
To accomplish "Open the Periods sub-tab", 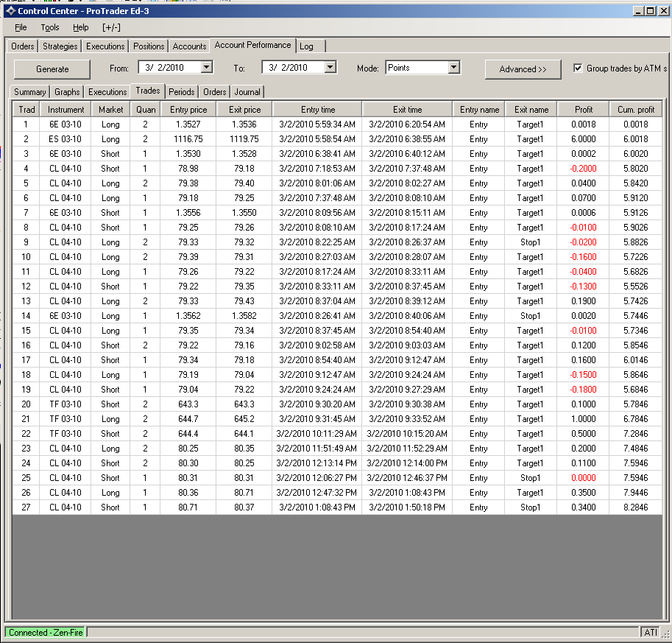I will point(181,92).
